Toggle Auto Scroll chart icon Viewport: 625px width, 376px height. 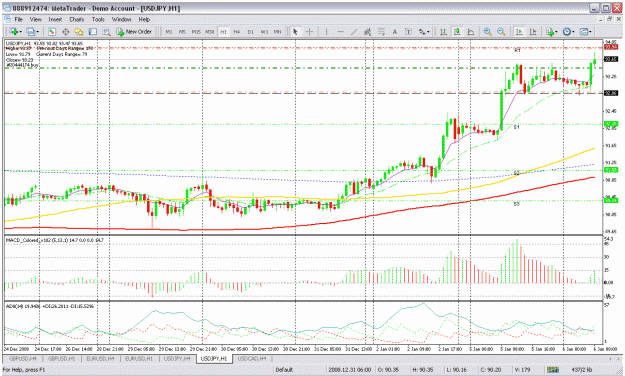click(519, 31)
